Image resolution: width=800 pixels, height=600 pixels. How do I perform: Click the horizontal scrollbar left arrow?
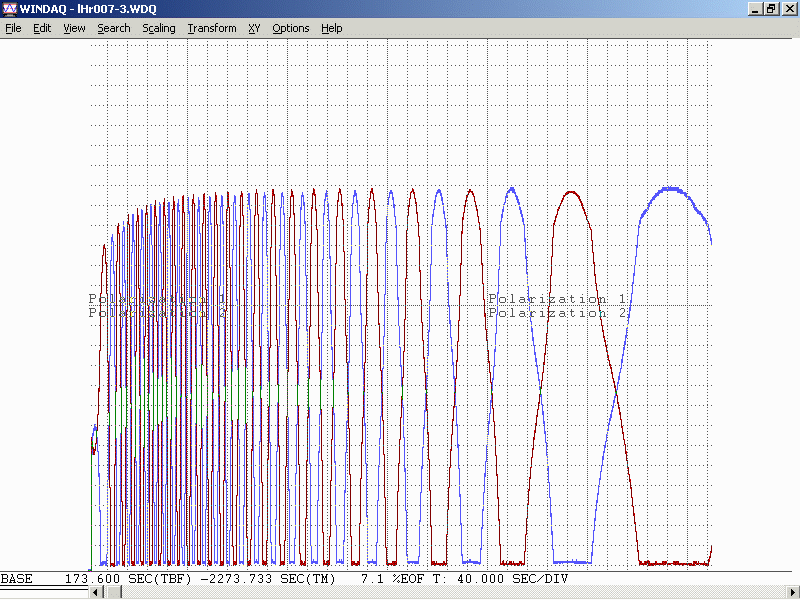point(96,593)
